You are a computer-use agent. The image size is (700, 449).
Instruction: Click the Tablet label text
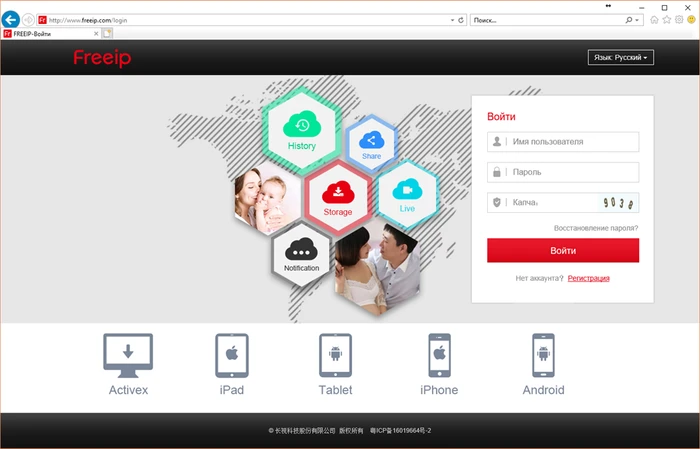[335, 390]
